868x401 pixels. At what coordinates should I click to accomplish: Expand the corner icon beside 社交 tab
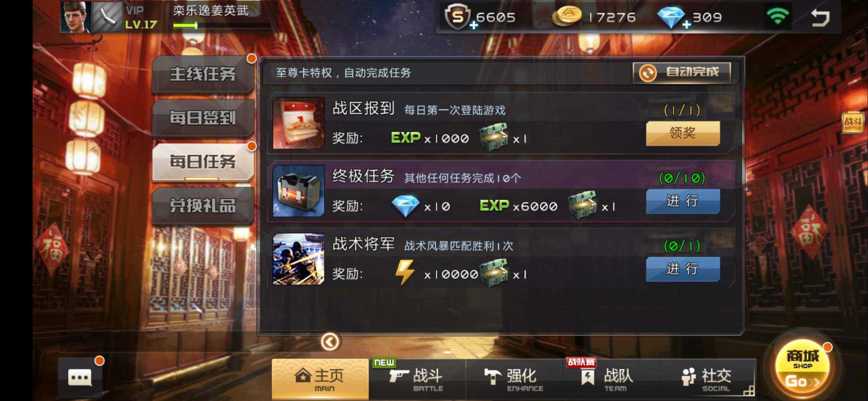coord(749,391)
